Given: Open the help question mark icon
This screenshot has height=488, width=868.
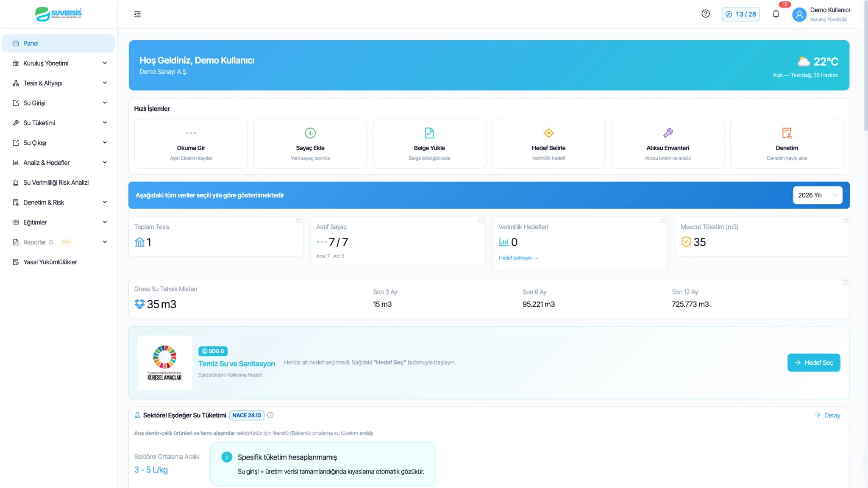Looking at the screenshot, I should click(705, 14).
